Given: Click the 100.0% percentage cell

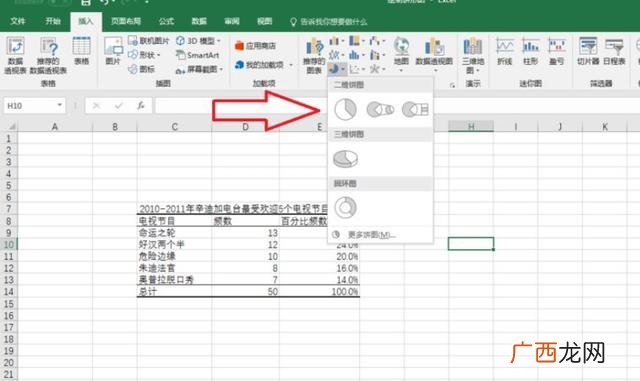Looking at the screenshot, I should (319, 292).
